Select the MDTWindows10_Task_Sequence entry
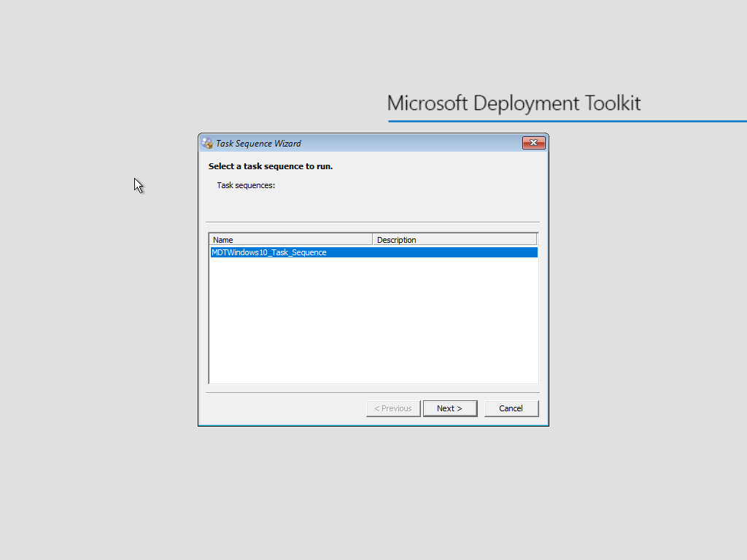The height and width of the screenshot is (560, 747). click(268, 252)
